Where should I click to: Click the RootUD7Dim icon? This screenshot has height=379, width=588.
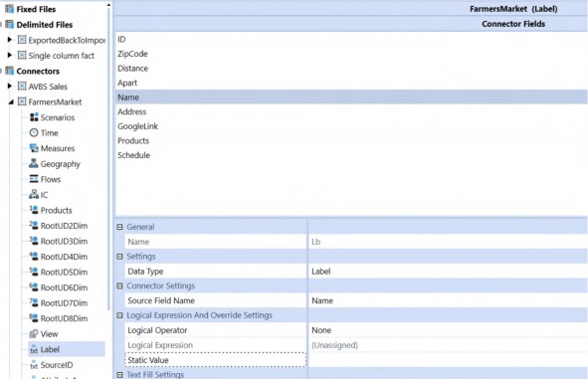34,302
